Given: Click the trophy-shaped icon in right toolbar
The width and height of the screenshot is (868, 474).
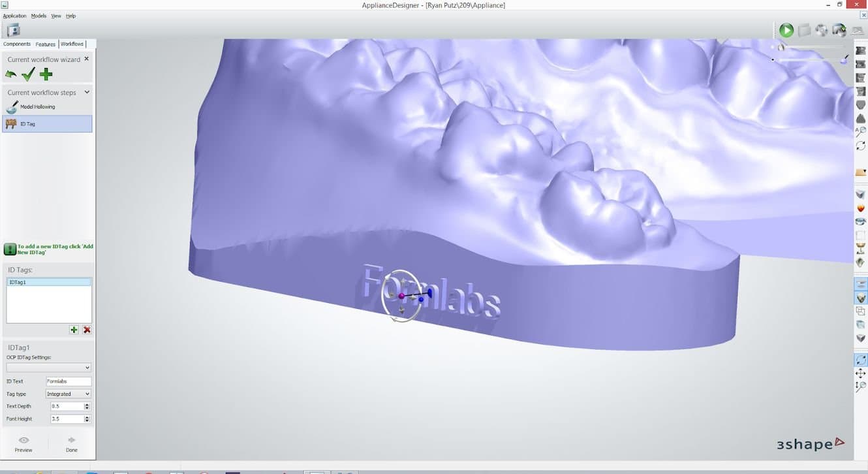Looking at the screenshot, I should (861, 249).
